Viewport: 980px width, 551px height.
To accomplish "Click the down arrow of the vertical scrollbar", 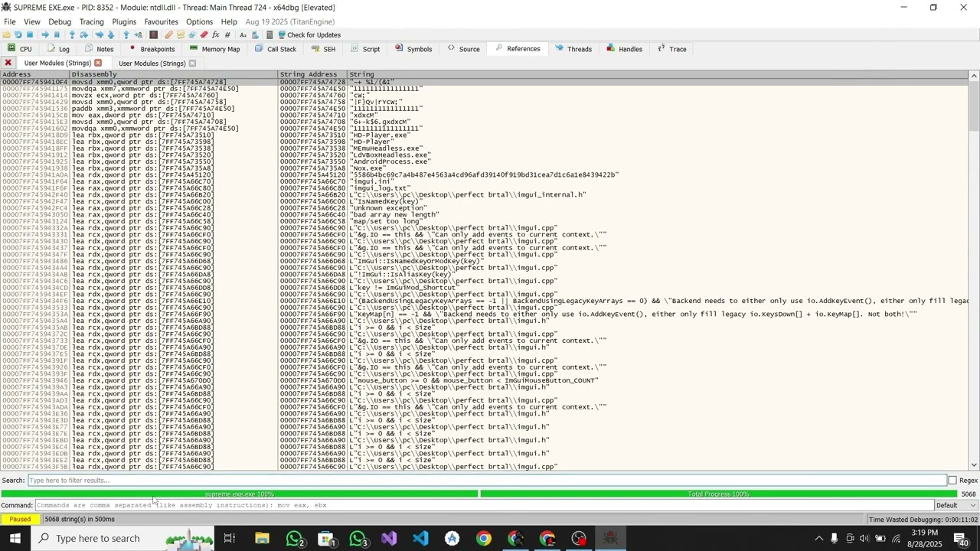I will point(974,465).
